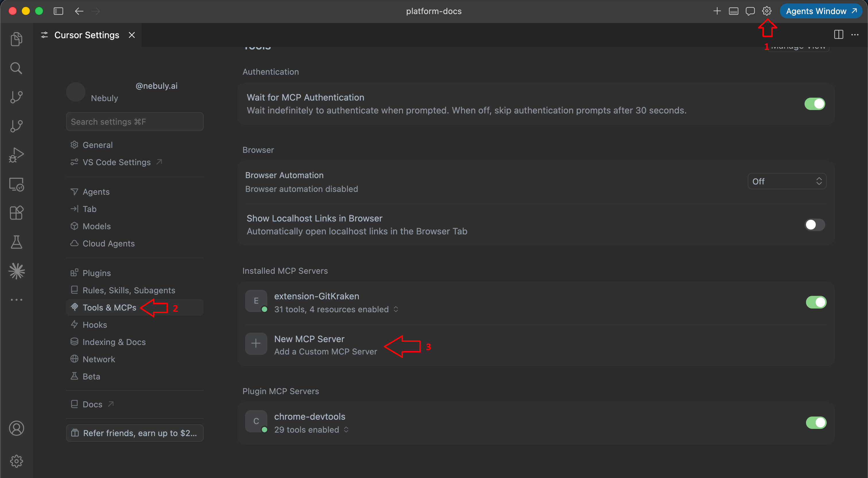The width and height of the screenshot is (868, 478).
Task: Open Indexing & Docs section
Action: coord(135,342)
